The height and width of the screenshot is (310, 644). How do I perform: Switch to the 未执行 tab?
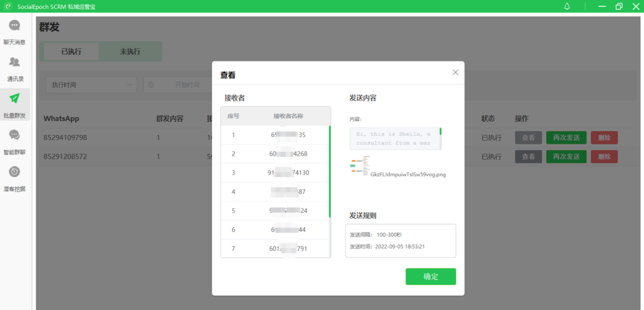tap(130, 51)
